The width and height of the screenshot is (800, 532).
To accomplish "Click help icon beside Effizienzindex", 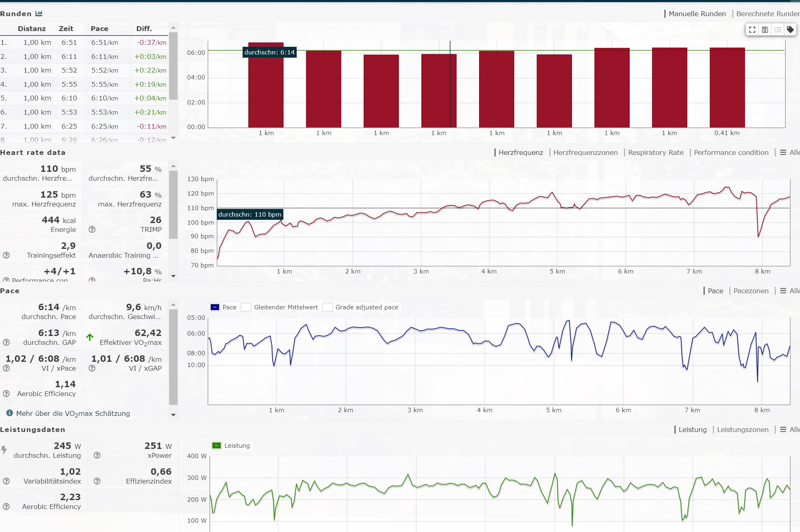I will [97, 481].
